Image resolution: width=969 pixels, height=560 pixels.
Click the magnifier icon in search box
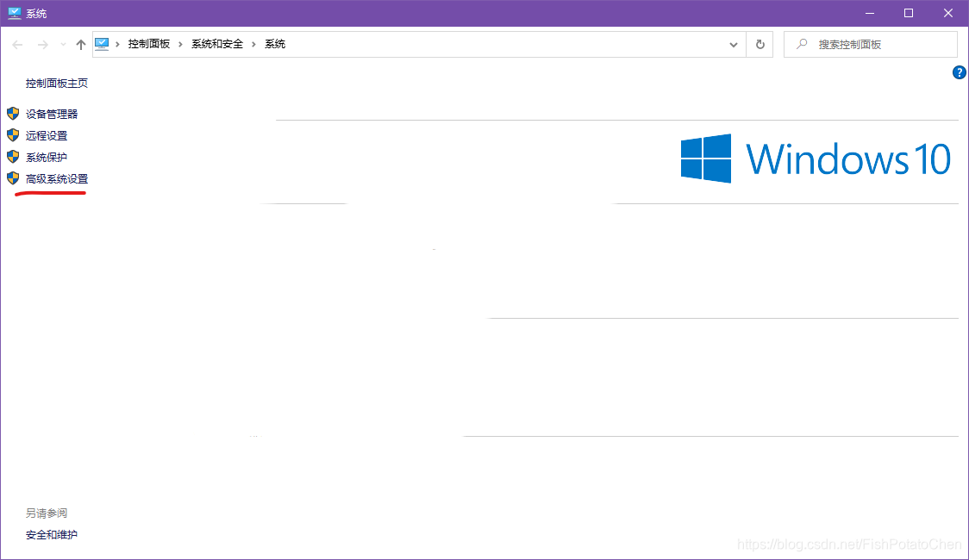tap(802, 45)
